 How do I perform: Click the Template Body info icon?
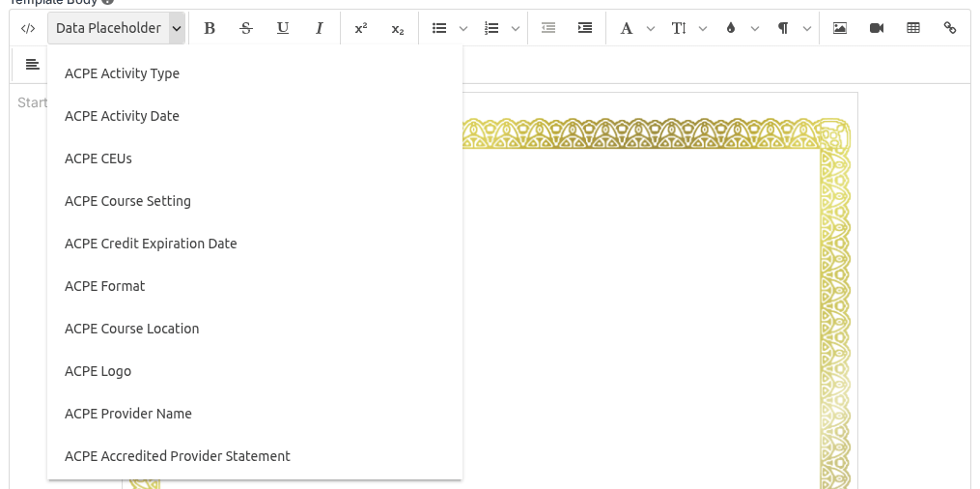(107, 2)
